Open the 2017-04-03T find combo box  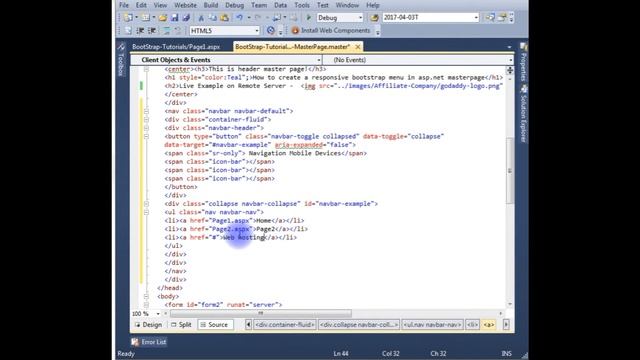(431, 18)
